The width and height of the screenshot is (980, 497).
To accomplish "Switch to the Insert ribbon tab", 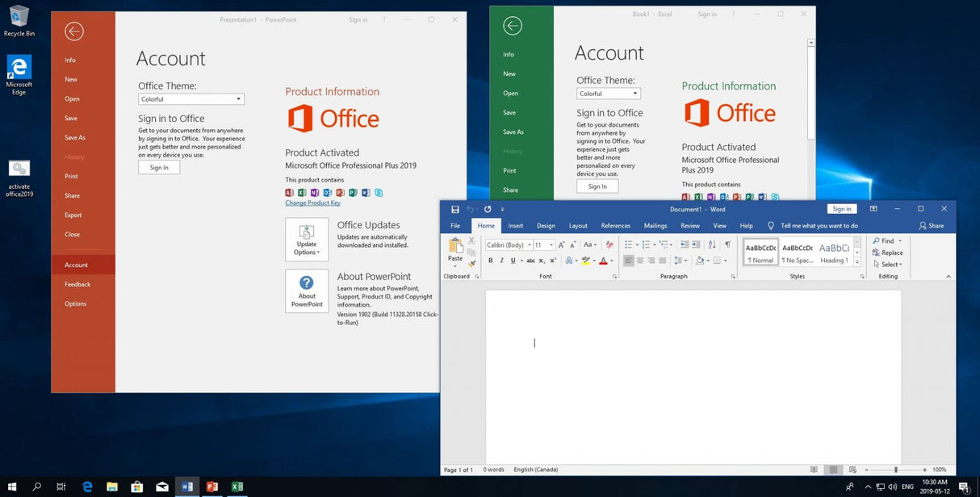I will (x=515, y=226).
